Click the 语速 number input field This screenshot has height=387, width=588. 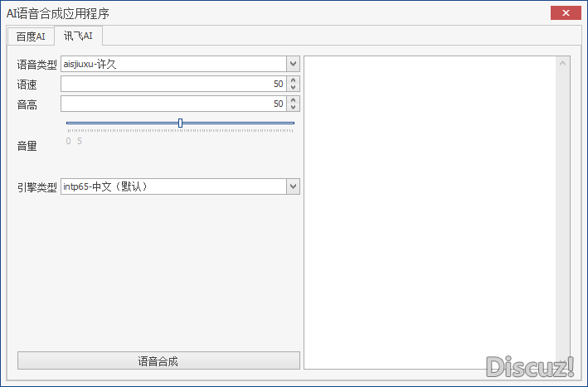tap(174, 84)
